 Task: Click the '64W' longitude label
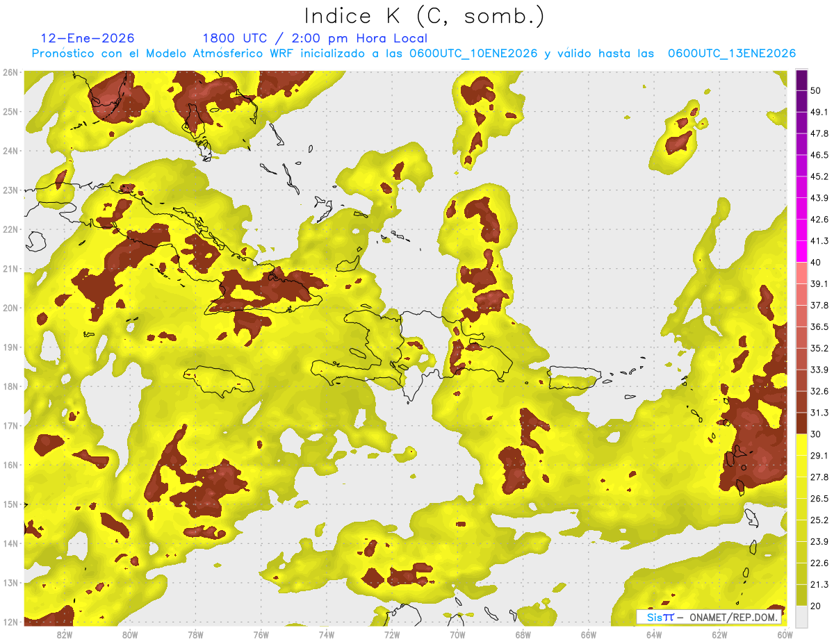tap(653, 634)
